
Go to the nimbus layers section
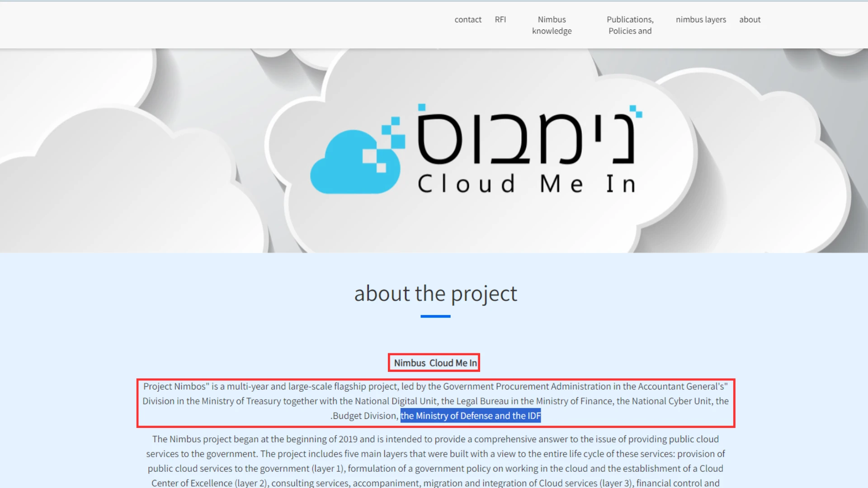point(701,19)
